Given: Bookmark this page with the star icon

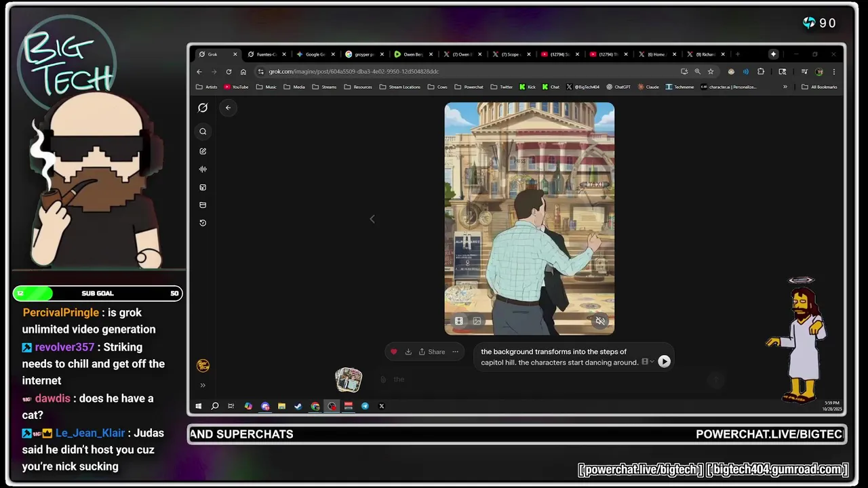Looking at the screenshot, I should tap(711, 71).
